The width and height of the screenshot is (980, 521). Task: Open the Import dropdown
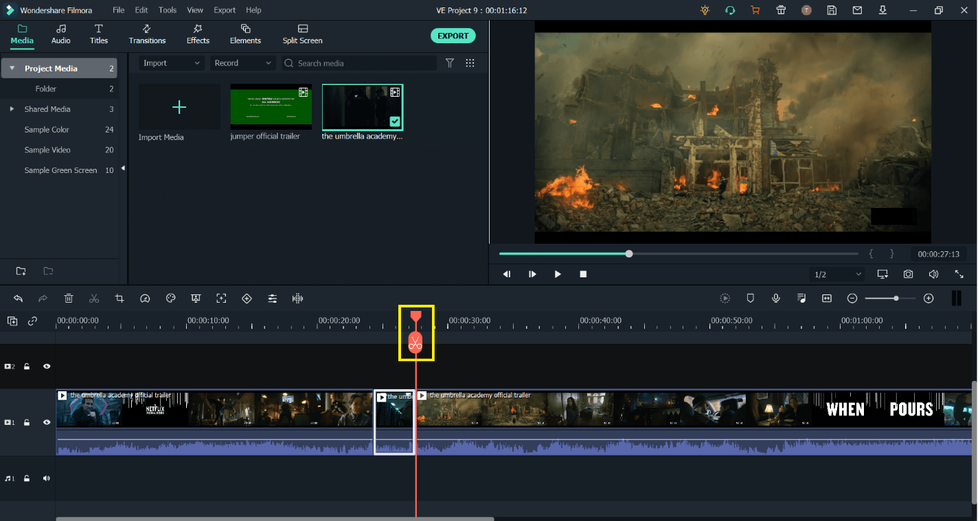[x=172, y=63]
